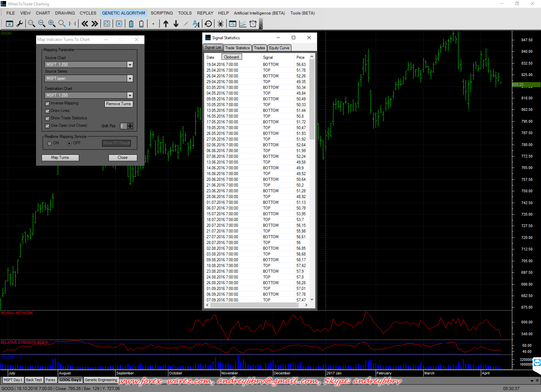The image size is (541, 392).
Task: Click the Shift Plot value field
Action: coord(123,126)
